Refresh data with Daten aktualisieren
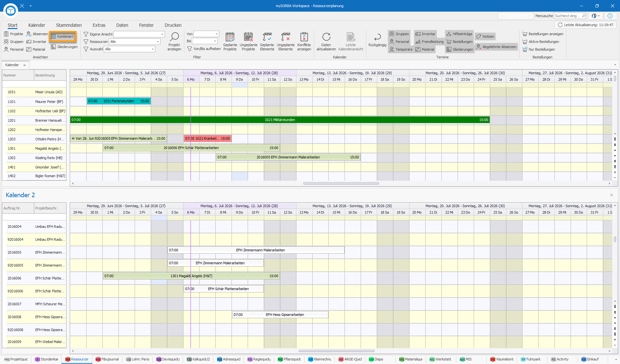The width and height of the screenshot is (620, 364). pos(326,41)
